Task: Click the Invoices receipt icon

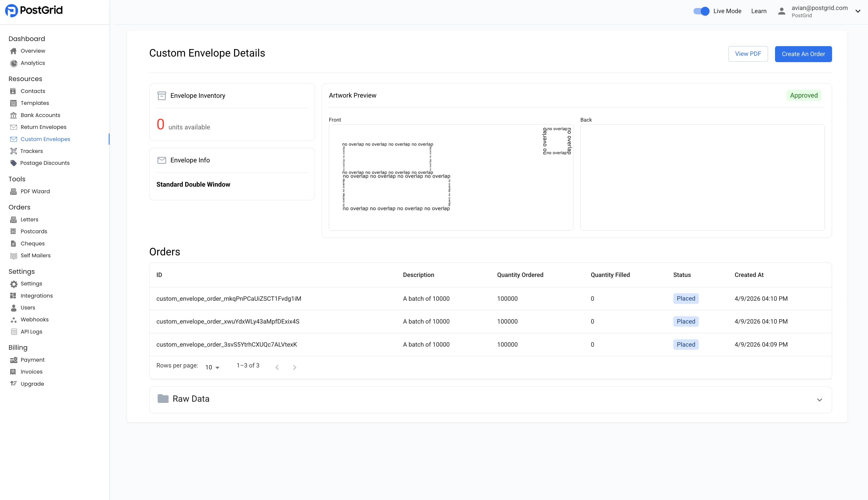Action: (13, 372)
